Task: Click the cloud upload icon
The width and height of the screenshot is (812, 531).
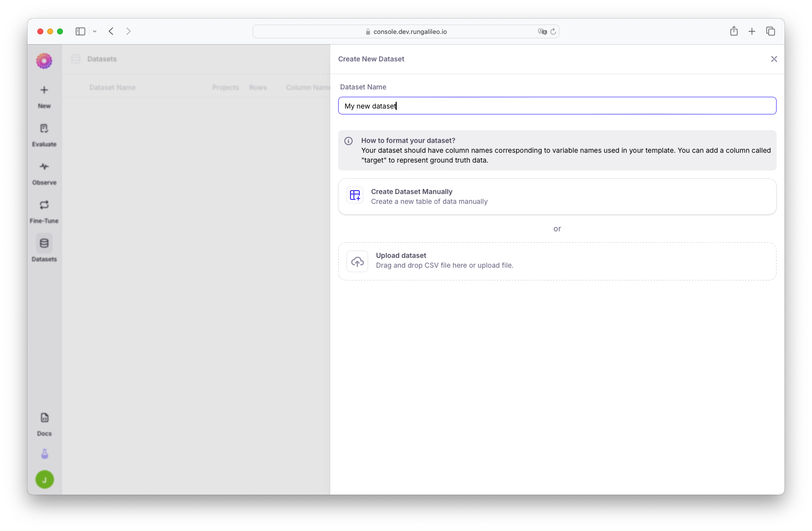Action: (x=357, y=261)
